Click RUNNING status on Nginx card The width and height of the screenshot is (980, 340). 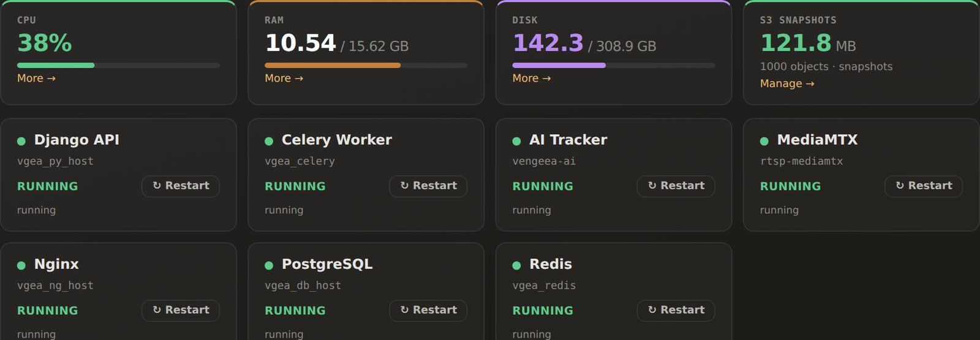coord(48,311)
